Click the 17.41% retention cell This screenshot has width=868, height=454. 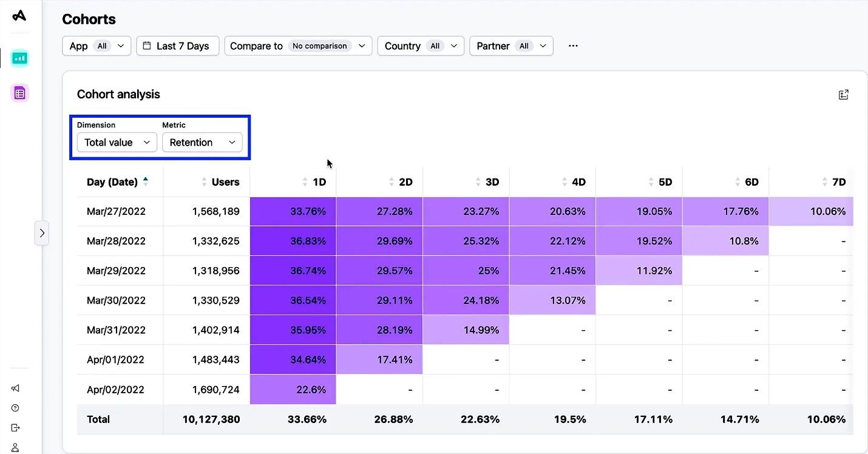(379, 360)
